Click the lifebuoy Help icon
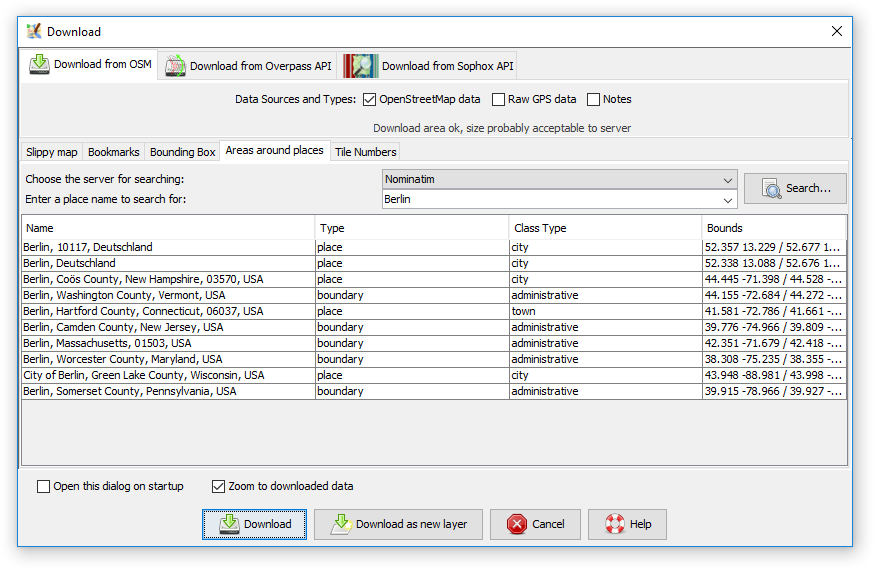874x569 pixels. (x=614, y=524)
